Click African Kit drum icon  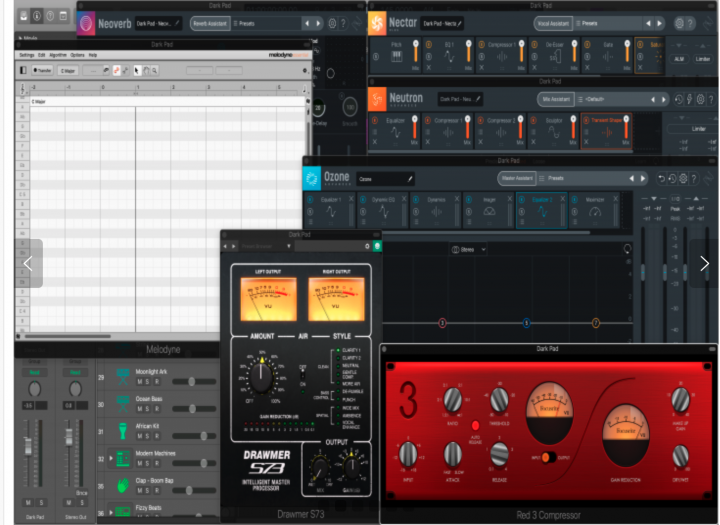[123, 431]
